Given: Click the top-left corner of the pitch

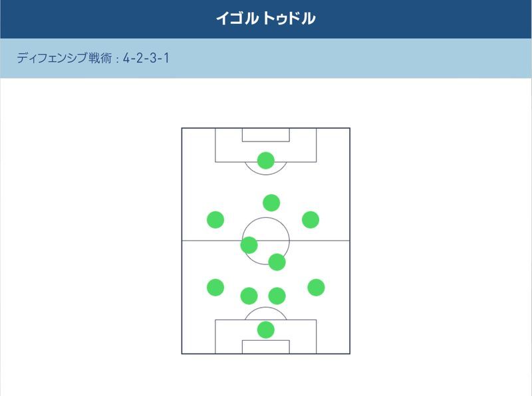Looking at the screenshot, I should (x=182, y=128).
